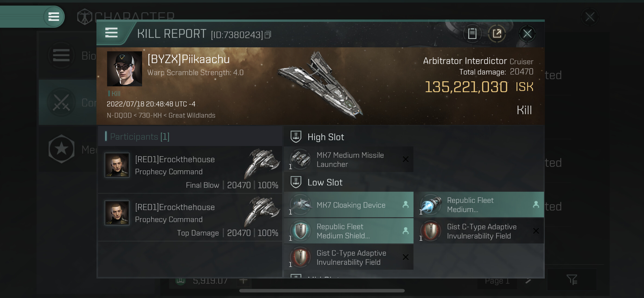The image size is (644, 298).
Task: Toggle person marker on Republic Fleet Medium
Action: pos(536,205)
